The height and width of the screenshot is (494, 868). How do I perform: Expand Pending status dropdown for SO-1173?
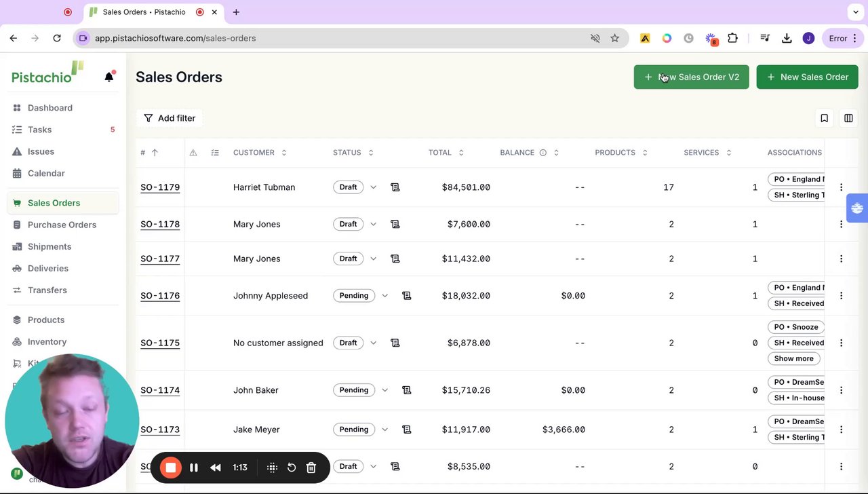click(384, 430)
